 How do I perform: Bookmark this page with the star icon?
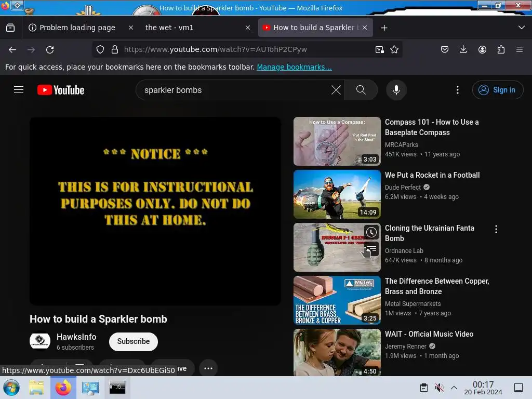[394, 49]
